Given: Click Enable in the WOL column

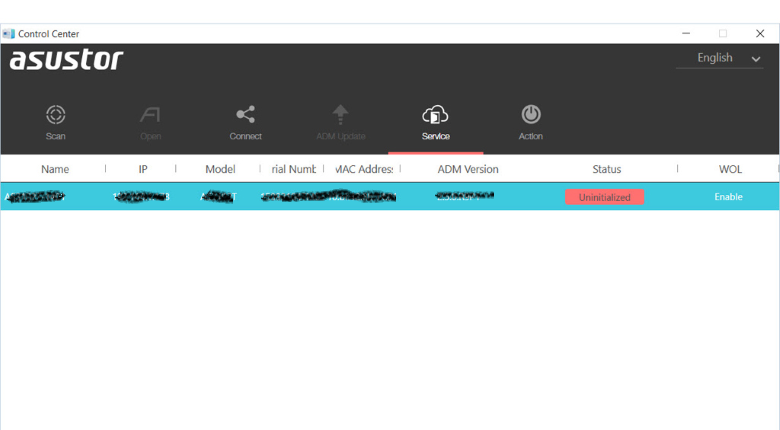Looking at the screenshot, I should 728,197.
